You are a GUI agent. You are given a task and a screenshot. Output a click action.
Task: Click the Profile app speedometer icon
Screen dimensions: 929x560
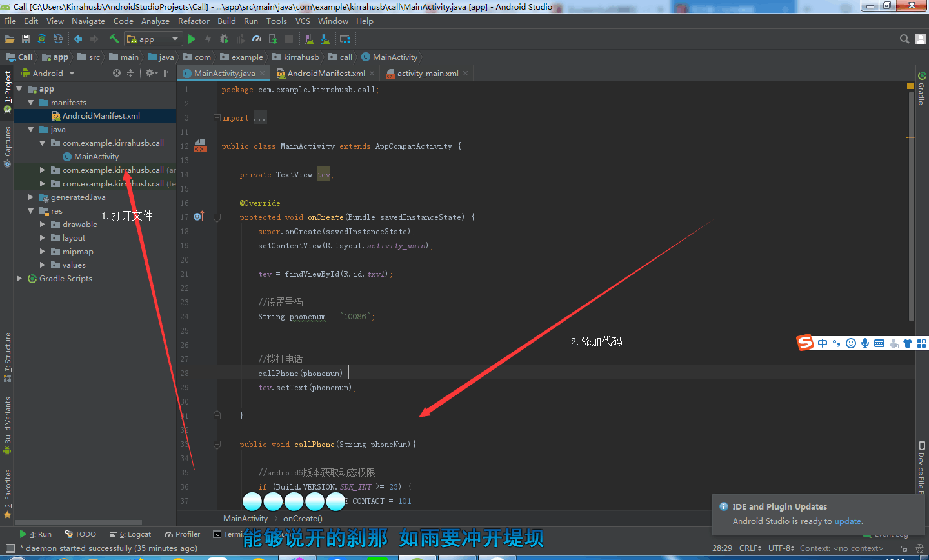(x=257, y=39)
